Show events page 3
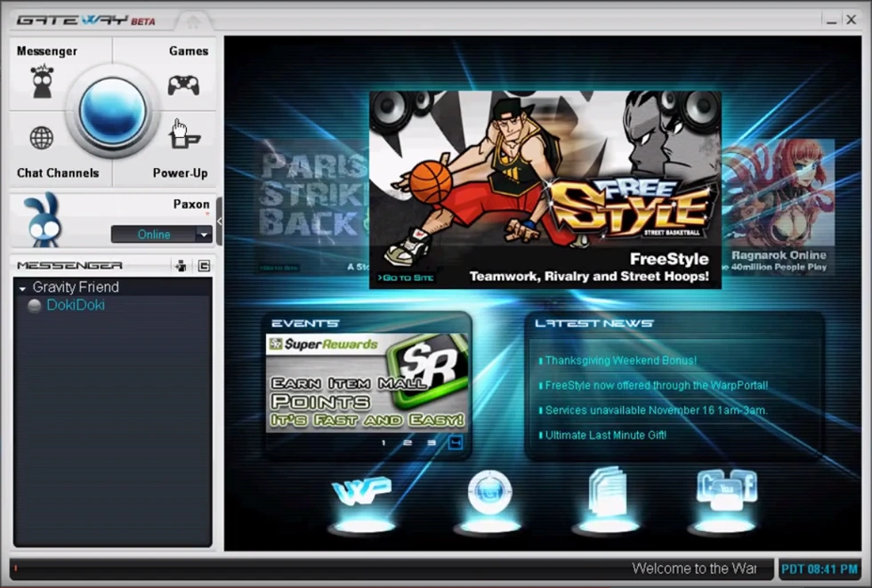 pos(431,442)
